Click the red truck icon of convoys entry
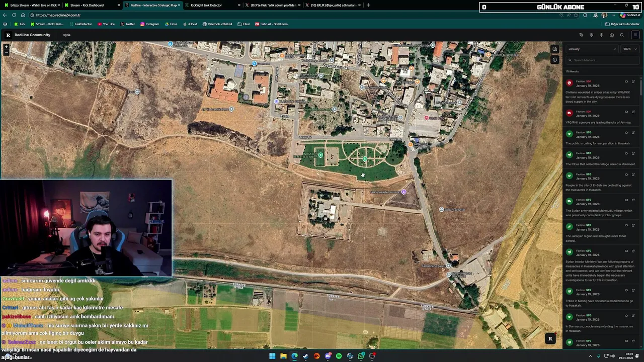This screenshot has width=644, height=362. (570, 113)
